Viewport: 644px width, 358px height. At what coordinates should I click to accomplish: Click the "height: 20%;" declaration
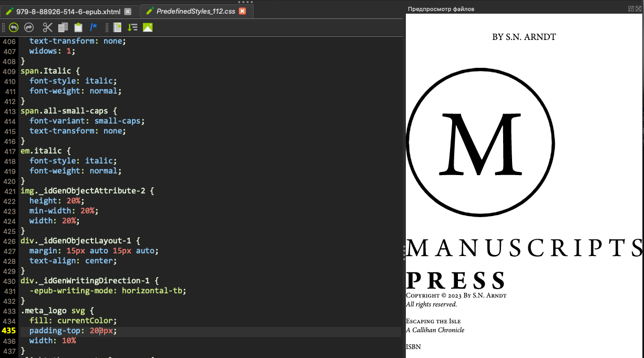57,201
